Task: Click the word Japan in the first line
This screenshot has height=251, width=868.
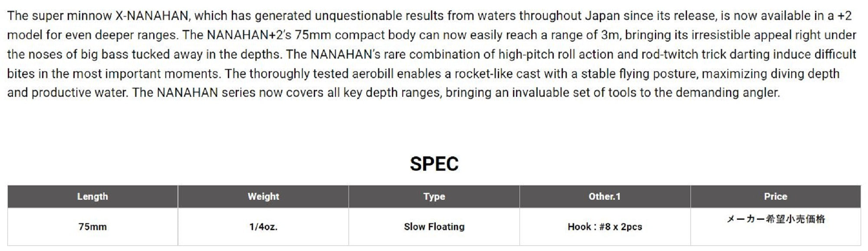Action: coord(602,16)
